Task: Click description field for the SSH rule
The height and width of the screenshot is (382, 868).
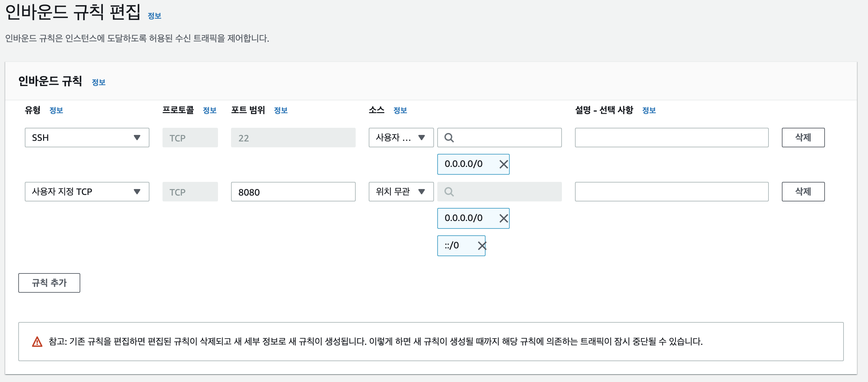Action: pos(671,138)
